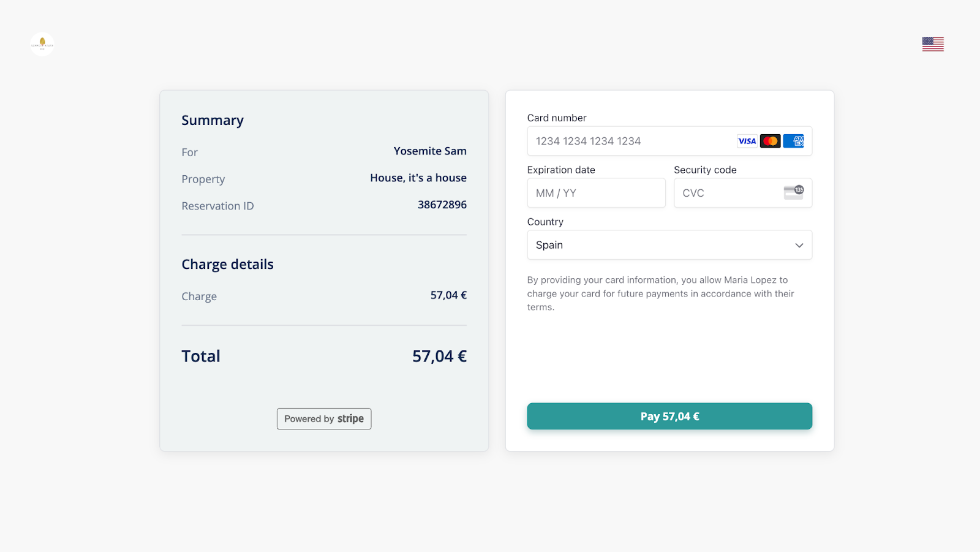Click the CVC card hint icon
Viewport: 980px width, 552px height.
794,192
